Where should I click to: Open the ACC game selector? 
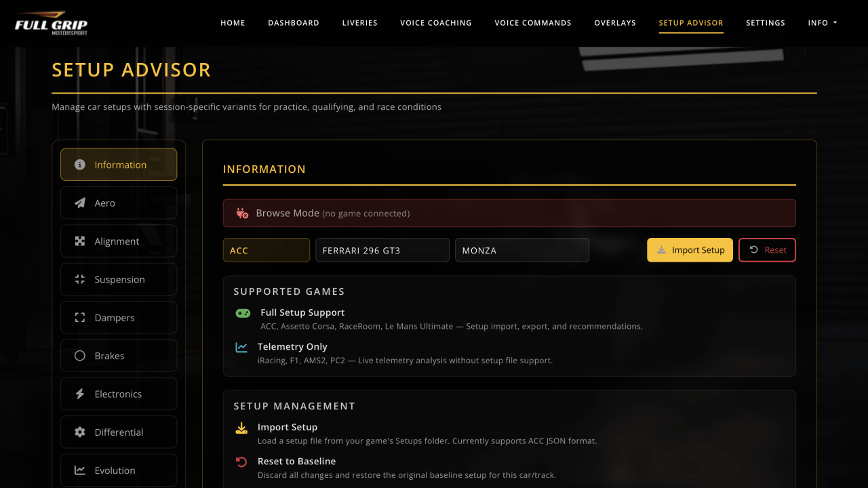(x=266, y=250)
